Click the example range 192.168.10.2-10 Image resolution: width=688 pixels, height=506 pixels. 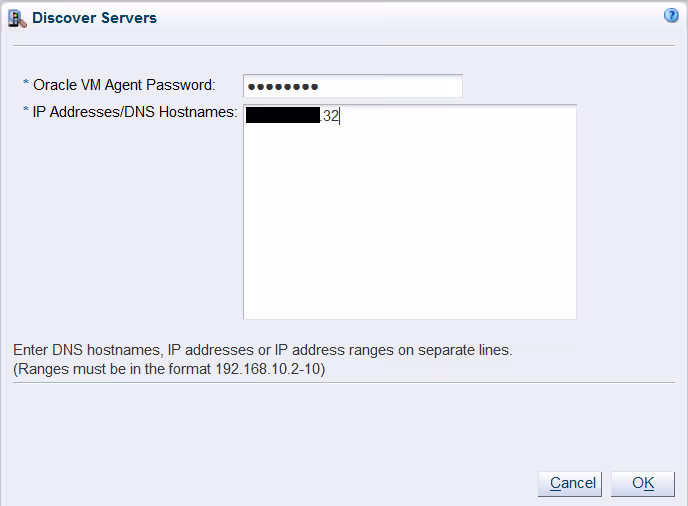(x=270, y=369)
